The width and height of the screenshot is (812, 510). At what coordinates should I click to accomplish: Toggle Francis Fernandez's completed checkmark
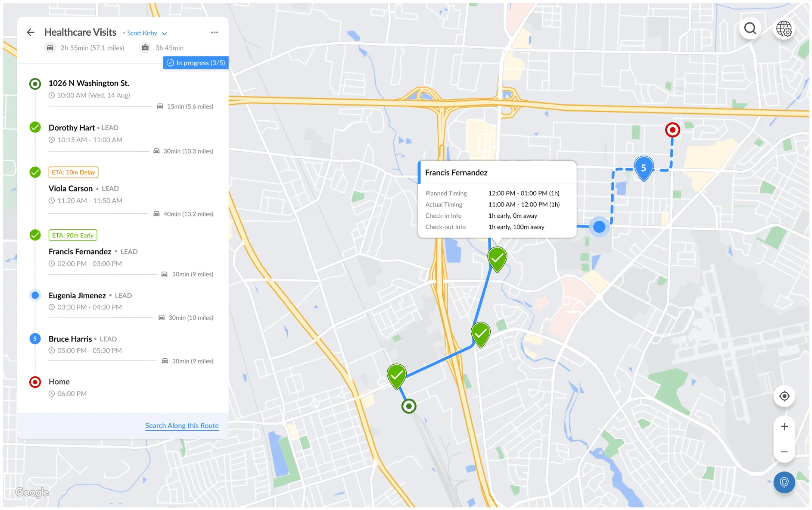(34, 235)
